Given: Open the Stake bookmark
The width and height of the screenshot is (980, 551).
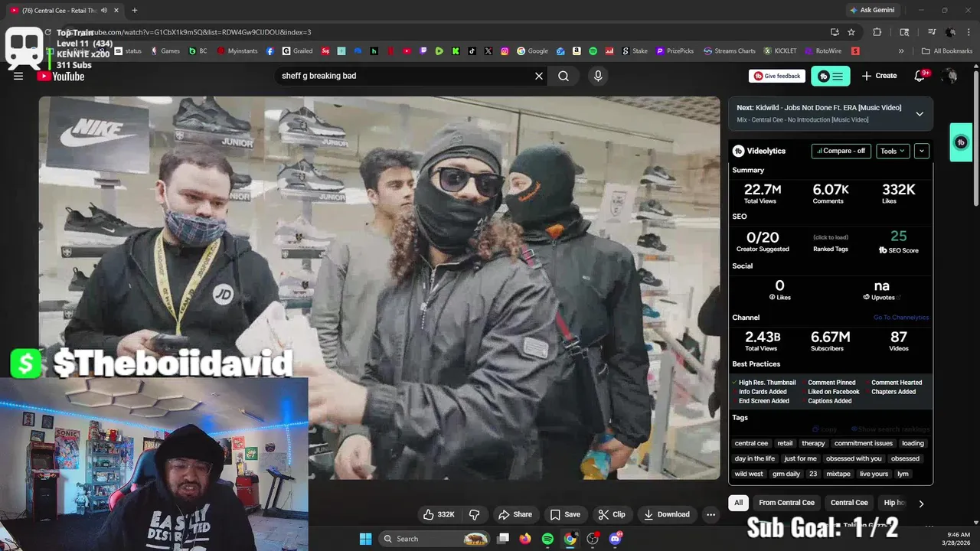Looking at the screenshot, I should [x=634, y=51].
